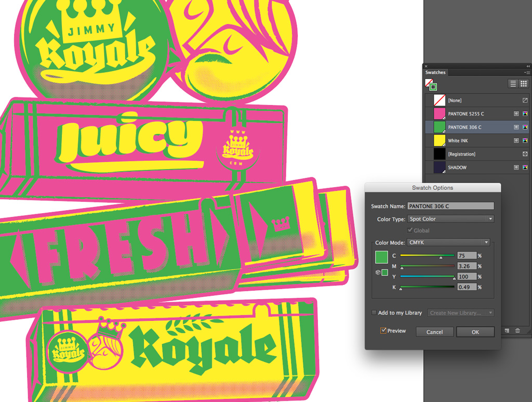Open the Swatches panel flyout menu

point(527,73)
